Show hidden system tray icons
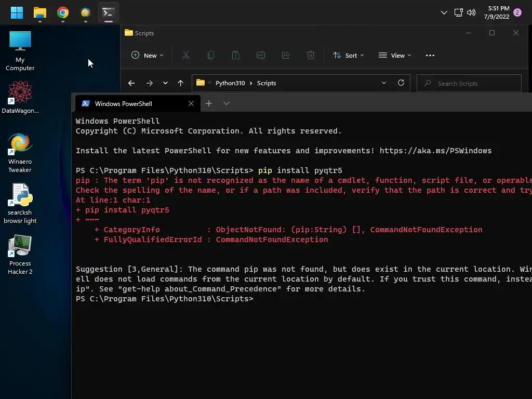The width and height of the screenshot is (532, 399). (x=444, y=13)
